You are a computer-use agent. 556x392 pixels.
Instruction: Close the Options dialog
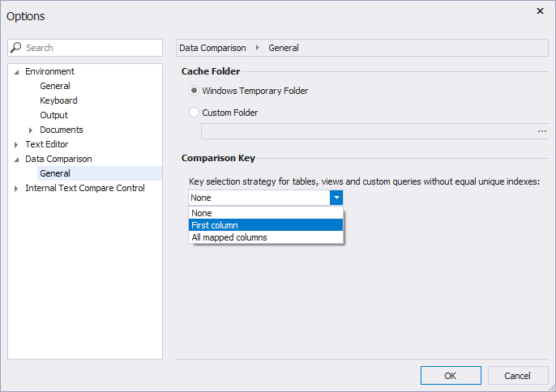pyautogui.click(x=540, y=11)
